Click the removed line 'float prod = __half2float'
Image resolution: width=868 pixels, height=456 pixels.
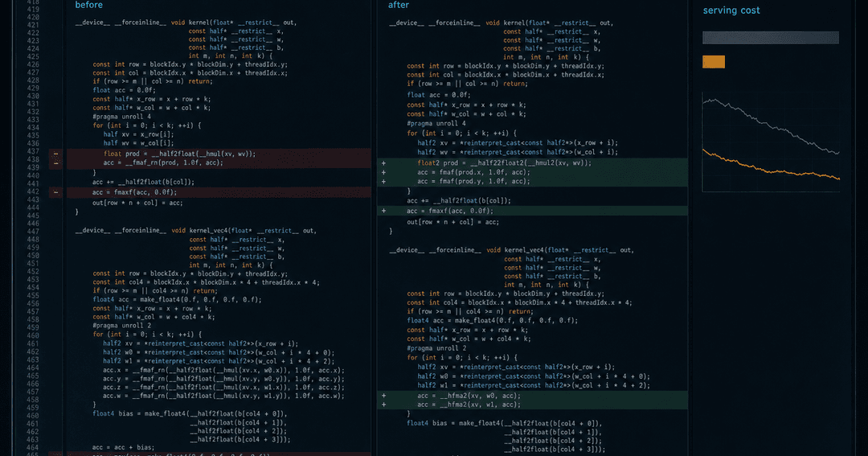click(x=179, y=154)
